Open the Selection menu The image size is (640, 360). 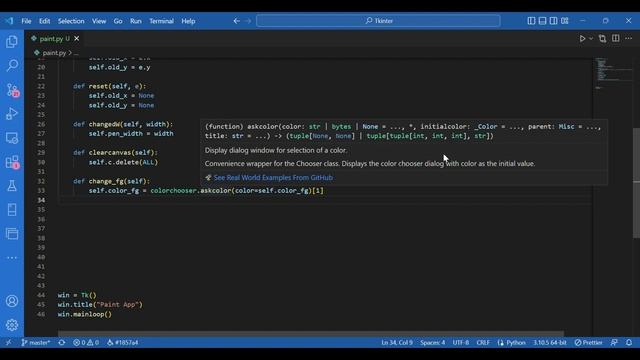pos(71,21)
